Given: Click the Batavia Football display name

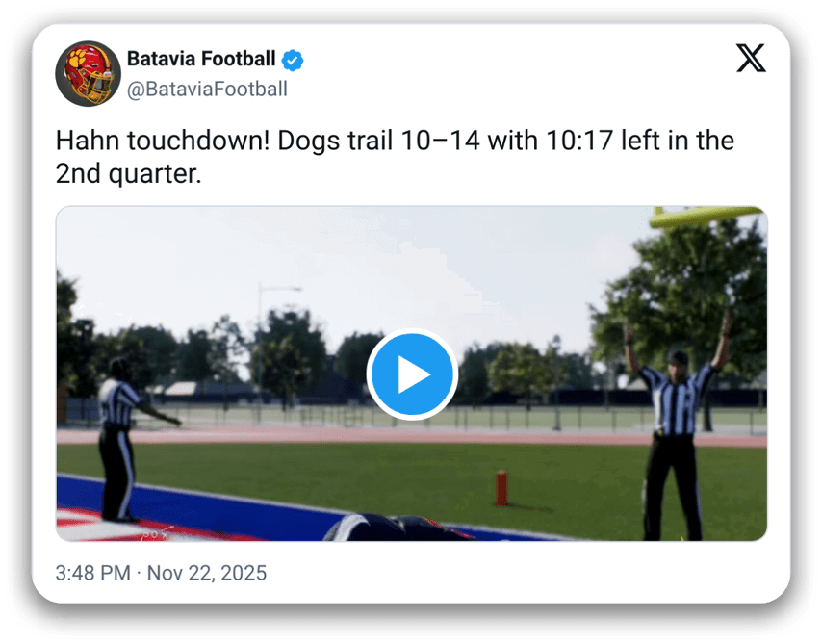Looking at the screenshot, I should coord(202,60).
